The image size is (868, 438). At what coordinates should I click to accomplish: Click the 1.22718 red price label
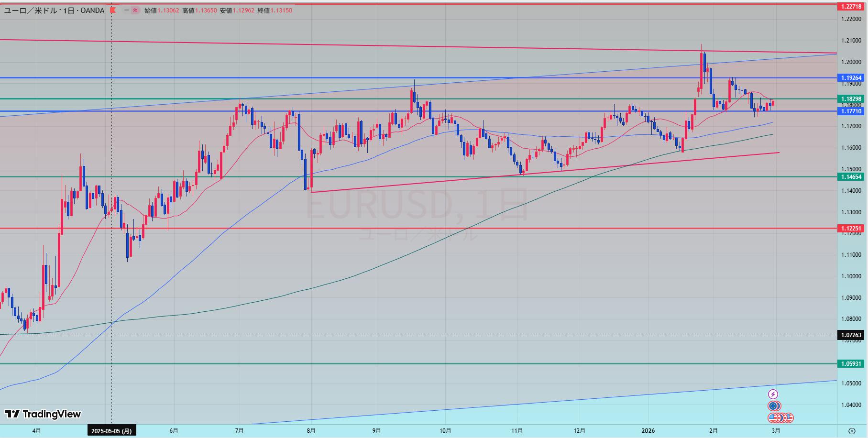coord(851,7)
